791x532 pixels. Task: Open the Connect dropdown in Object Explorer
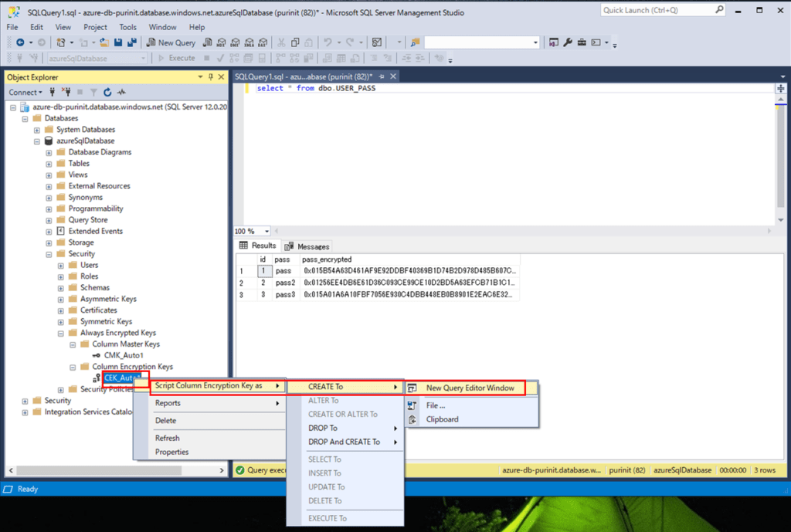(x=25, y=93)
